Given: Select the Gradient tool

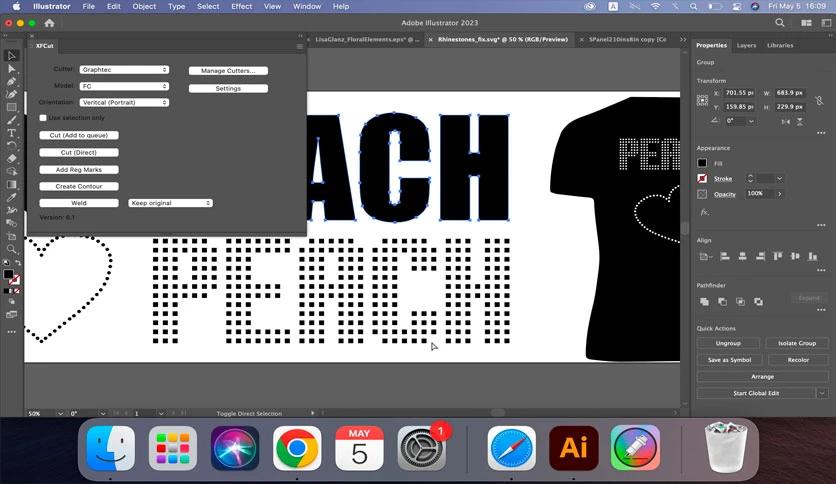Looking at the screenshot, I should [11, 184].
